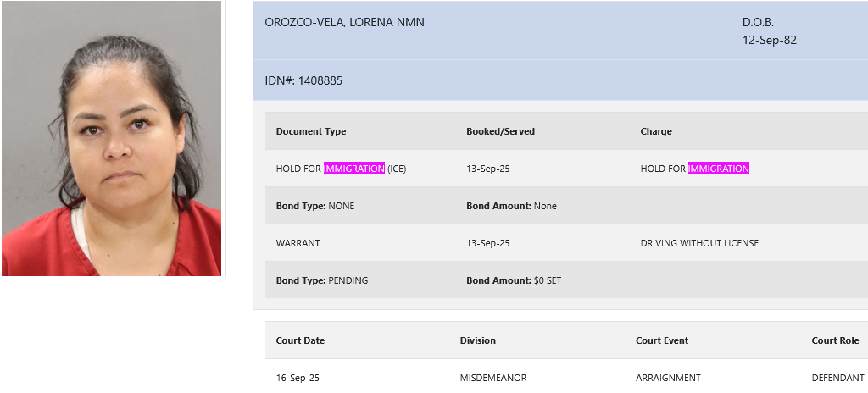This screenshot has width=868, height=393.
Task: Click the Court Date column header
Action: pos(300,341)
